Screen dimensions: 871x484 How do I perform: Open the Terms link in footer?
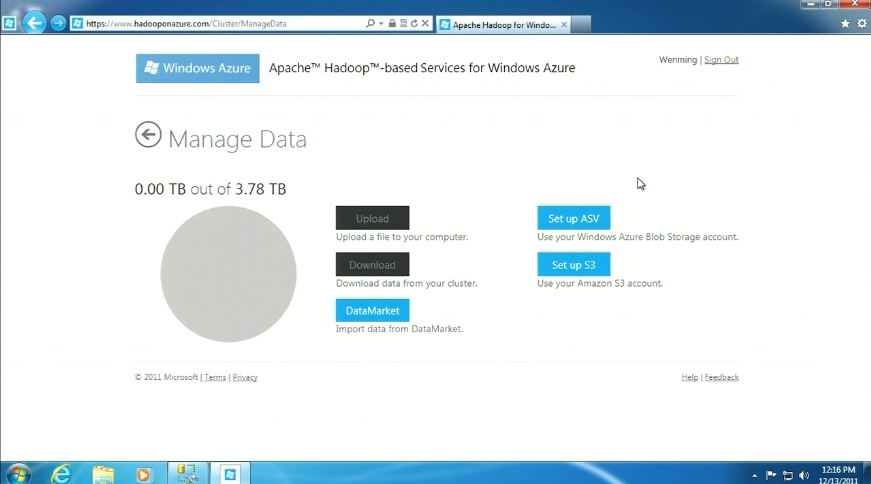215,377
